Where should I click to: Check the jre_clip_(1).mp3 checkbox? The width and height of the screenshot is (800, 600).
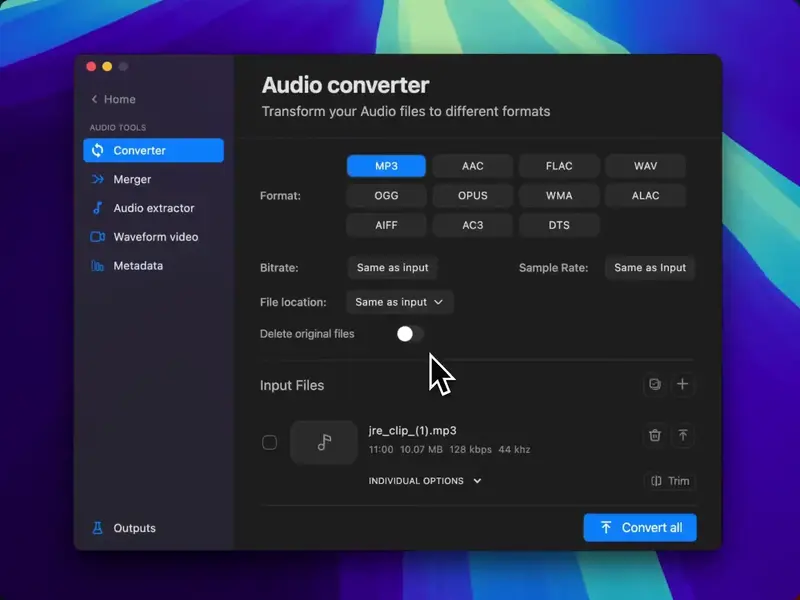click(269, 442)
